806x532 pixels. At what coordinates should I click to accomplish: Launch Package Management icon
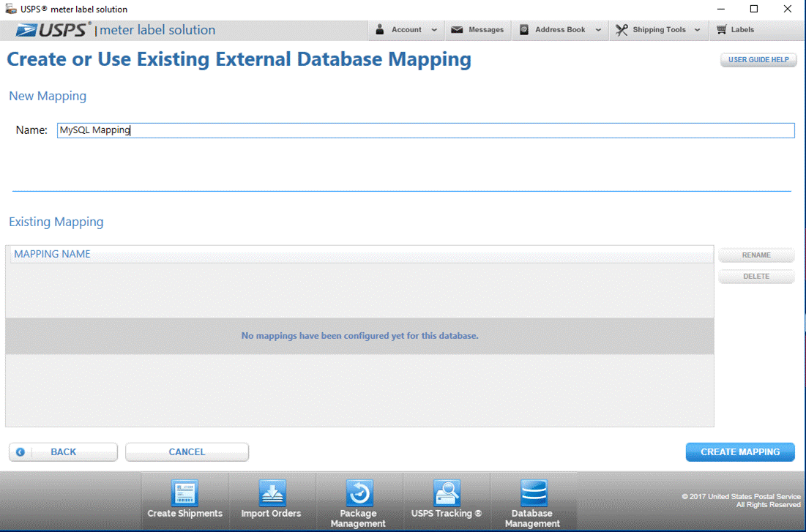point(359,493)
